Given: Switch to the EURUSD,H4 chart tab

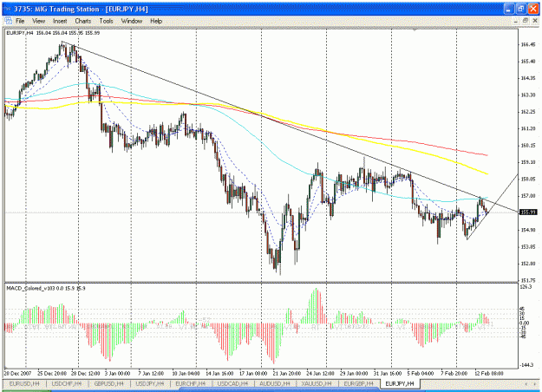Looking at the screenshot, I should [x=24, y=383].
